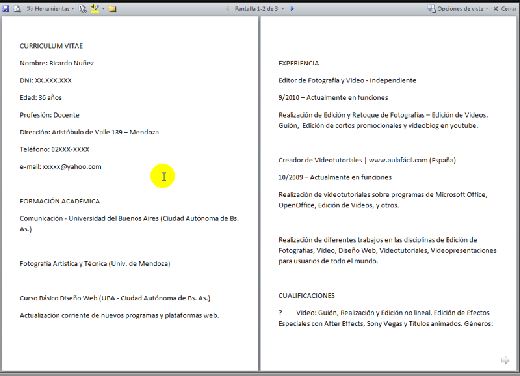
Task: Click the Print document icon
Action: point(17,9)
